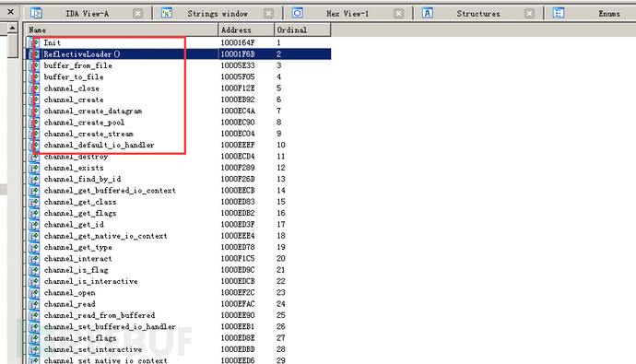Click the export icon beside channel_exists
Viewport: 636px width, 364px height.
click(34, 168)
